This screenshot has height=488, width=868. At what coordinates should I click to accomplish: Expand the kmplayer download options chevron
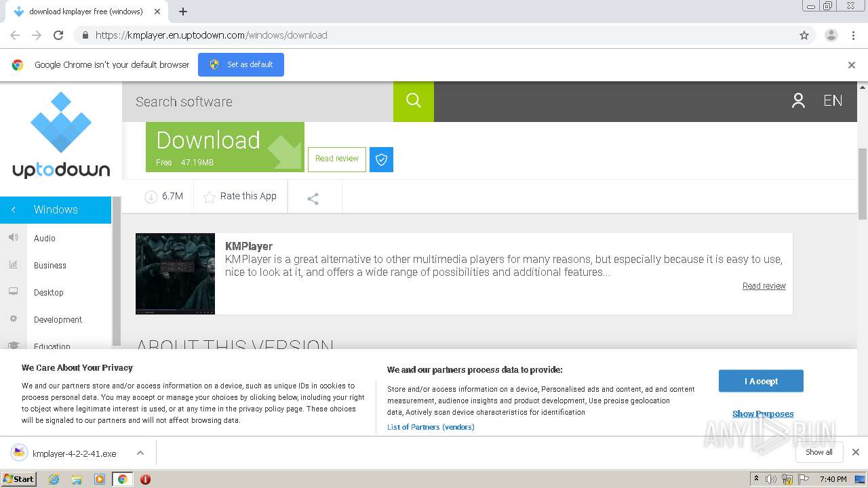tap(140, 453)
